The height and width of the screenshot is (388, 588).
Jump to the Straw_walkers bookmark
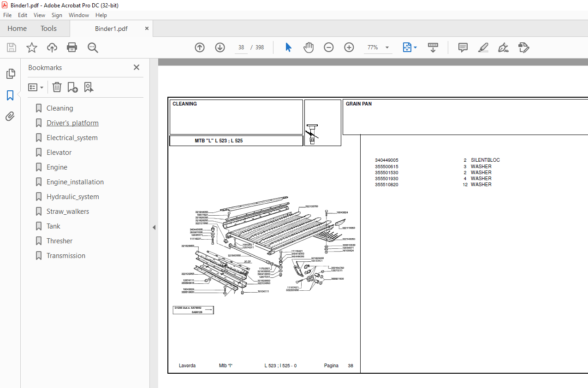[68, 212]
